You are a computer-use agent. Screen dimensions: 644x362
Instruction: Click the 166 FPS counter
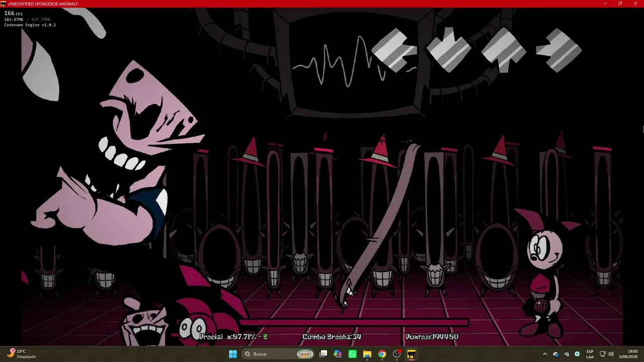coord(14,14)
